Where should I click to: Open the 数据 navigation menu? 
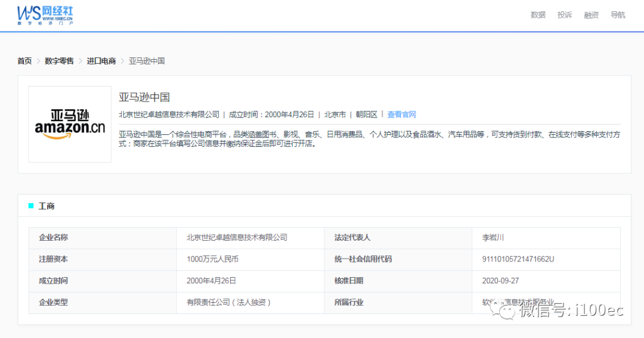point(538,15)
